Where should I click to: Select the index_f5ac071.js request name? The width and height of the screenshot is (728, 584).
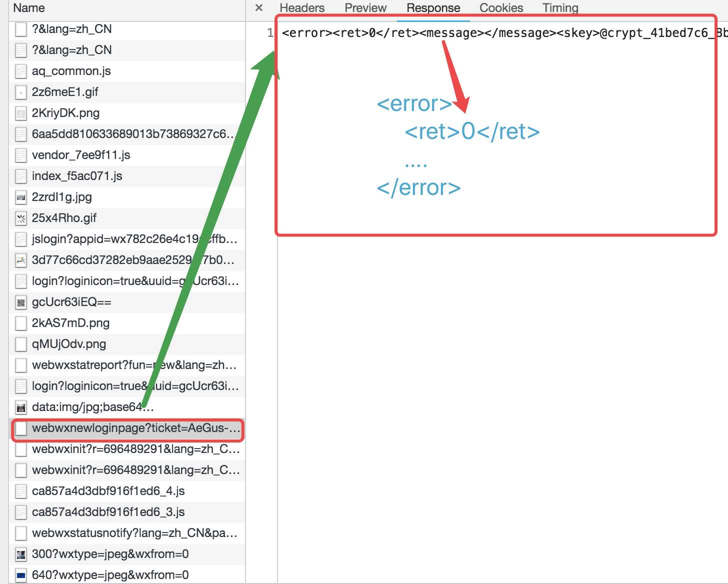(77, 176)
